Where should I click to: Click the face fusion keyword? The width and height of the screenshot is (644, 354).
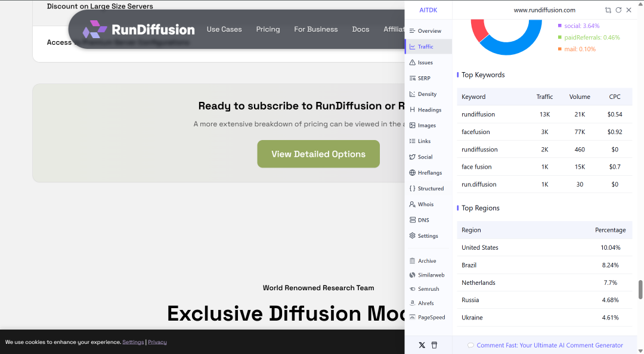click(476, 167)
